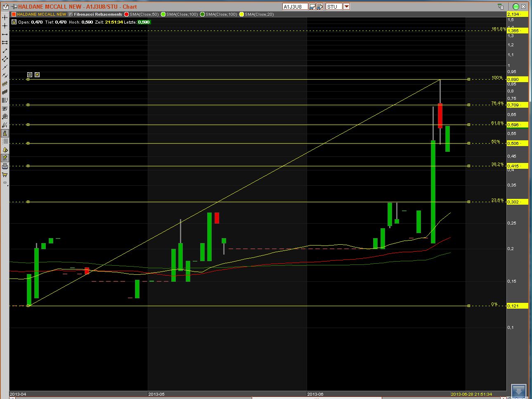Open the exchange dropdown arrow next to STU
Viewport: 532px width, 399px height.
[x=347, y=7]
